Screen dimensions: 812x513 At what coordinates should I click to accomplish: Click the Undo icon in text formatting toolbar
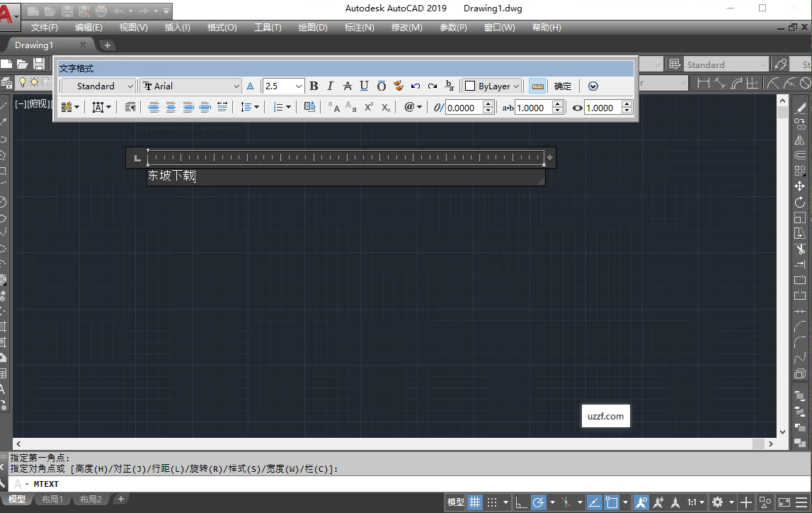[x=415, y=86]
